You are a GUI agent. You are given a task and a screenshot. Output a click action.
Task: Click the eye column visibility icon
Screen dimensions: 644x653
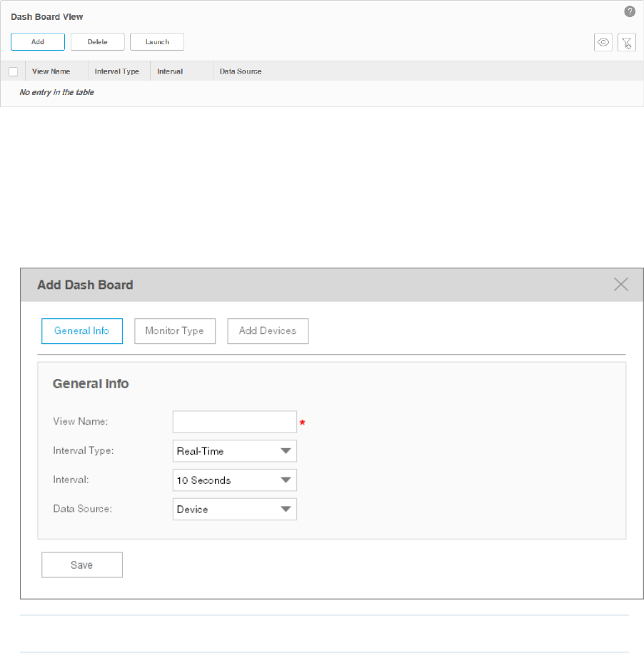point(603,42)
